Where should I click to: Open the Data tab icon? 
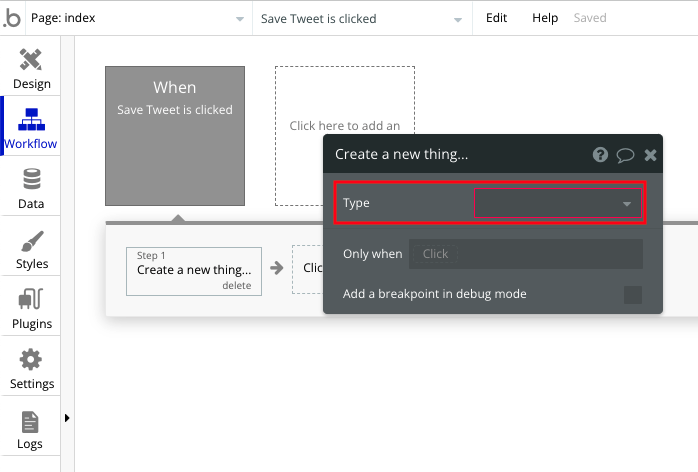[32, 179]
